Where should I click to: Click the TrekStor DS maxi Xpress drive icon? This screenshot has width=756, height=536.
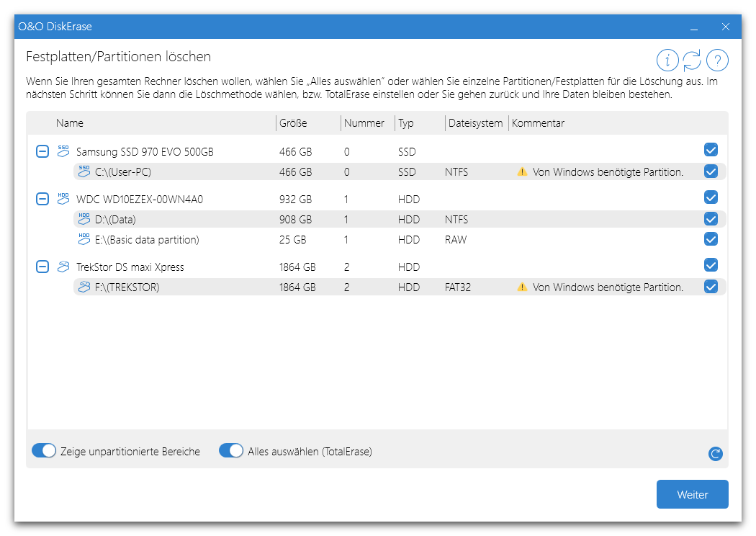(x=63, y=267)
